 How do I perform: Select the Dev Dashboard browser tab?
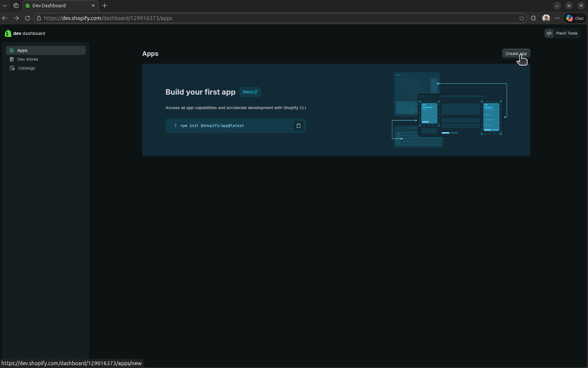(x=60, y=6)
